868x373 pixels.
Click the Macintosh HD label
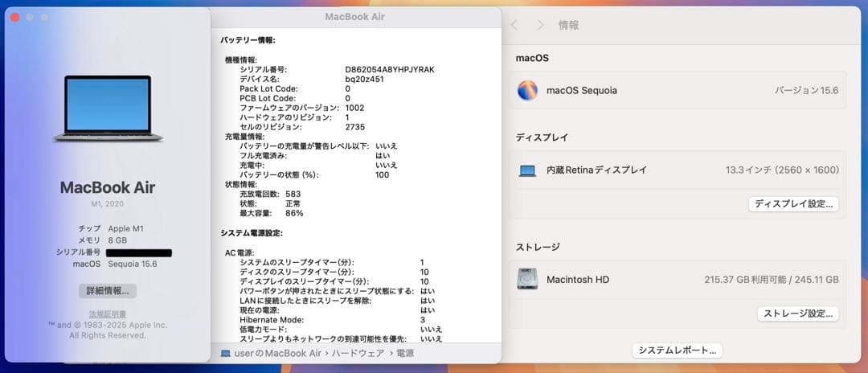pos(578,280)
